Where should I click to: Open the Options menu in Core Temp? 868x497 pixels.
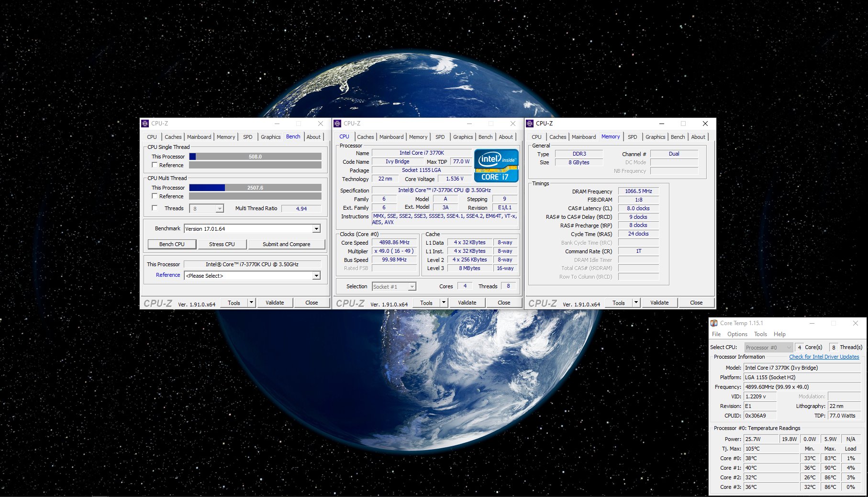[737, 334]
